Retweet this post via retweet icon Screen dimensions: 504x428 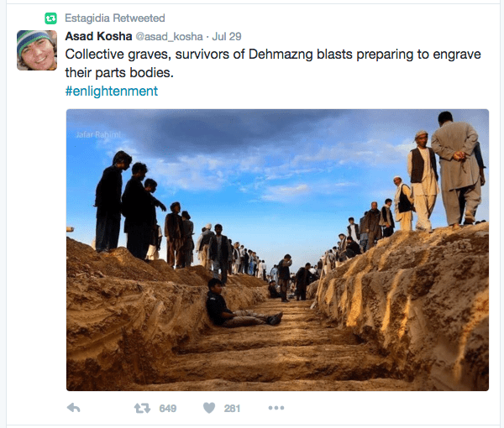click(142, 408)
